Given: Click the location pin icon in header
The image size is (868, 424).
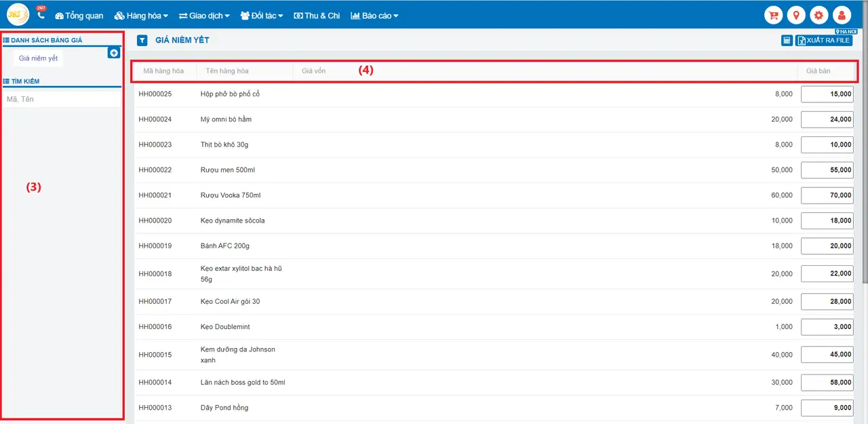Looking at the screenshot, I should 796,16.
